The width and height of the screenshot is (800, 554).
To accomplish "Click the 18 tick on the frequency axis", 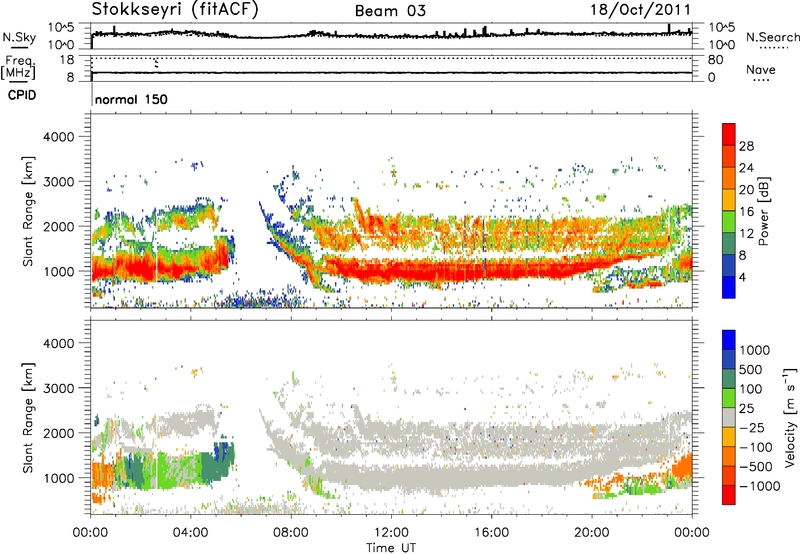I will click(66, 60).
